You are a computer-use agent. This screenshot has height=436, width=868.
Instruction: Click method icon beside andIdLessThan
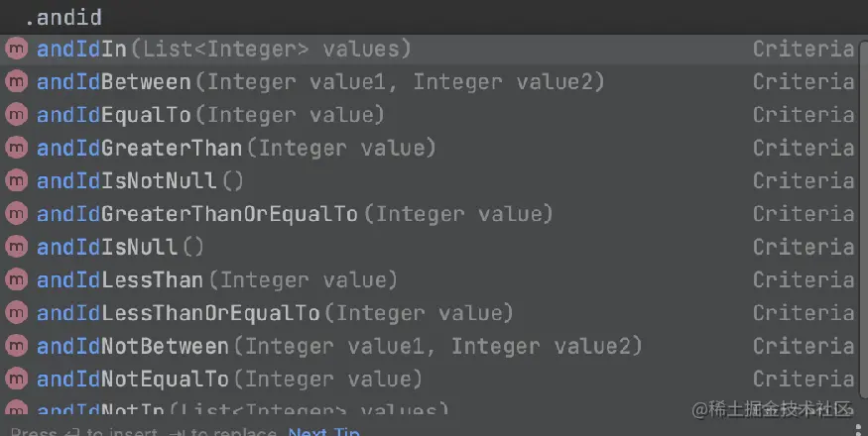(16, 279)
